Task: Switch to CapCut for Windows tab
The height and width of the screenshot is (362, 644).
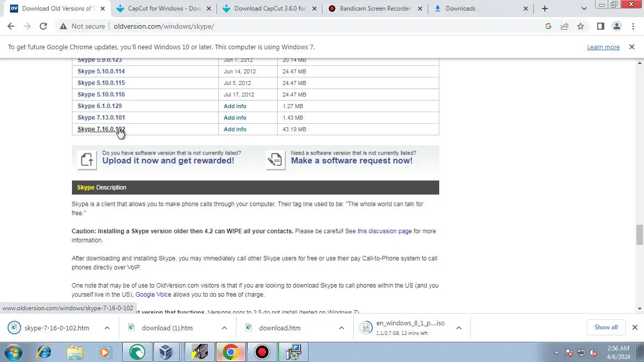Action: (164, 9)
